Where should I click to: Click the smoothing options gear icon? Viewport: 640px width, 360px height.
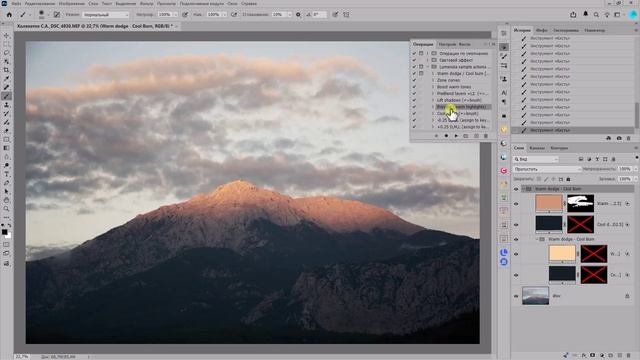pos(298,14)
